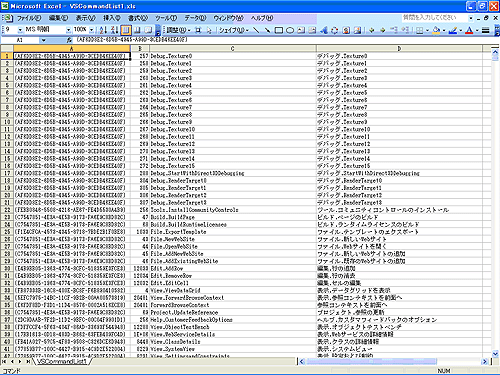Click the vertical scrollbar down arrow
Screen dimensions: 500x375
click(x=495, y=353)
